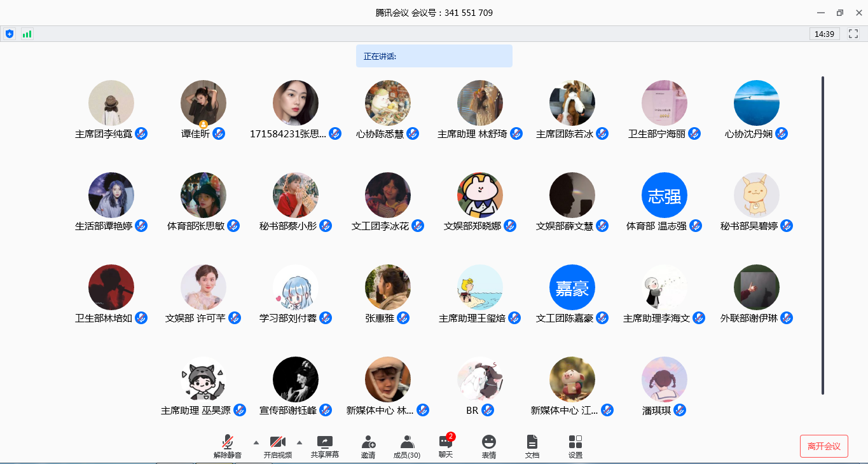Open the Share Screen (共享屏幕) tool
The height and width of the screenshot is (464, 868).
325,446
